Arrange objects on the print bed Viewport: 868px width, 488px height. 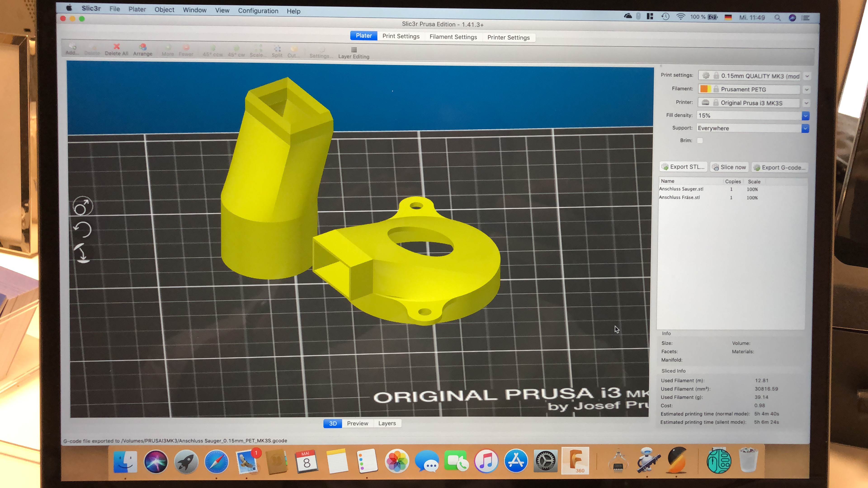tap(143, 50)
